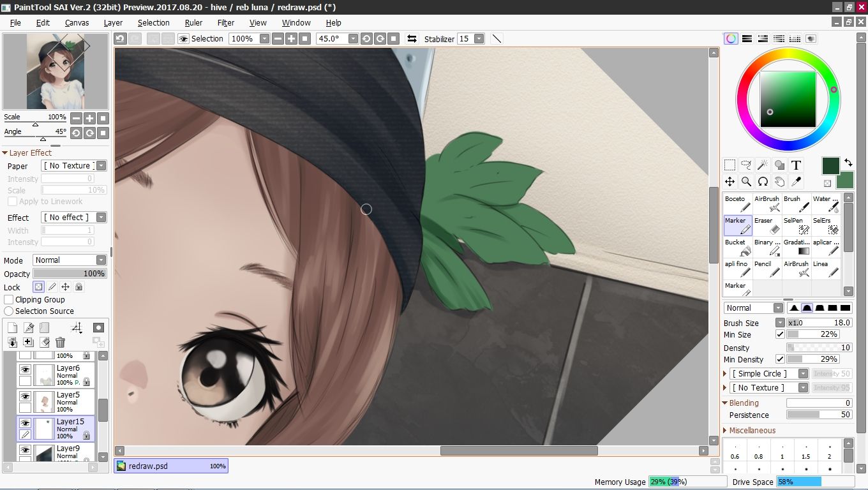868x490 pixels.
Task: Toggle visibility of Layer6
Action: coord(25,369)
